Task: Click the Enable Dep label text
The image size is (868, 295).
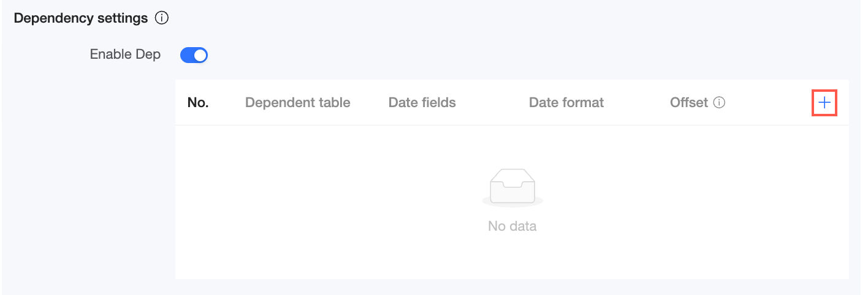Action: (x=125, y=54)
